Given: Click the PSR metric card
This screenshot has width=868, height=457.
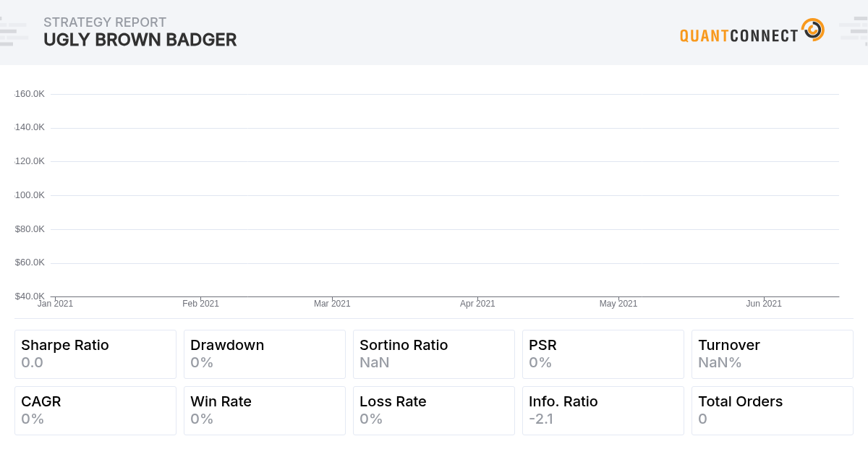Looking at the screenshot, I should click(603, 354).
